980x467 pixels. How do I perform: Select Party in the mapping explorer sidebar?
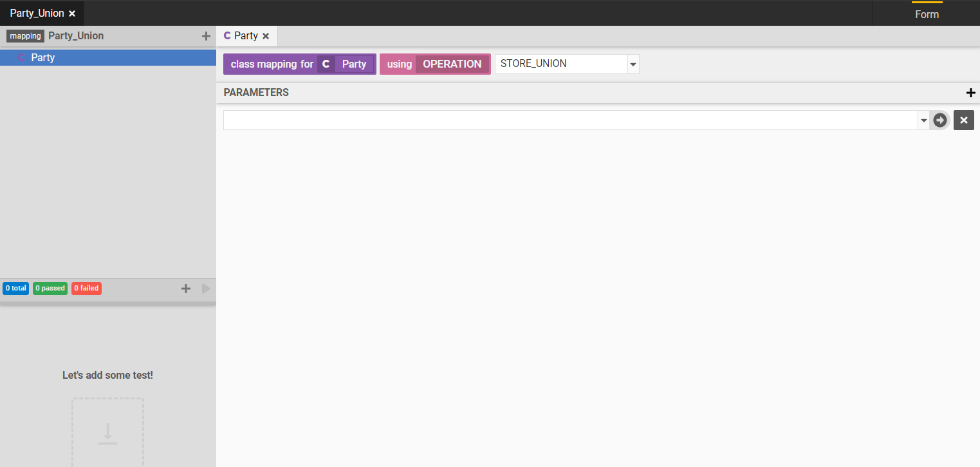click(43, 57)
